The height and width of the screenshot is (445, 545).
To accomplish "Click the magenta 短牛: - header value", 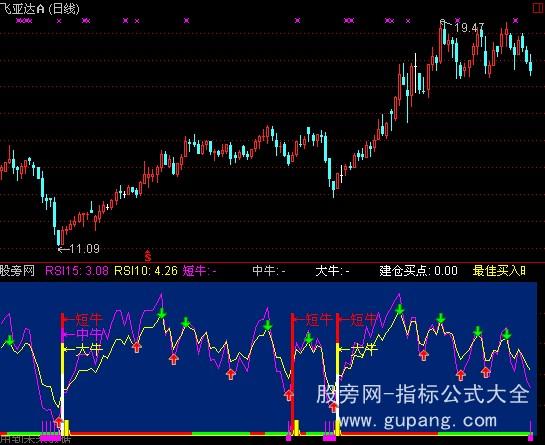I will coord(200,270).
